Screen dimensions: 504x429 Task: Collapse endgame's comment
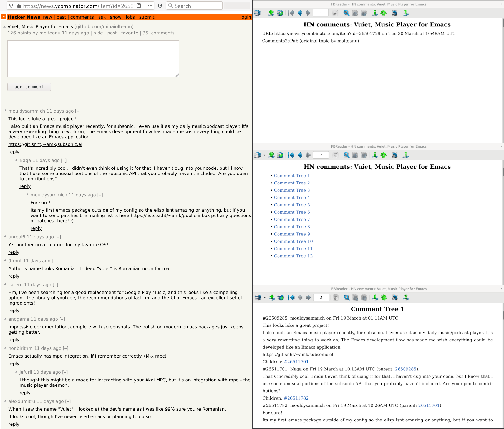(62, 319)
